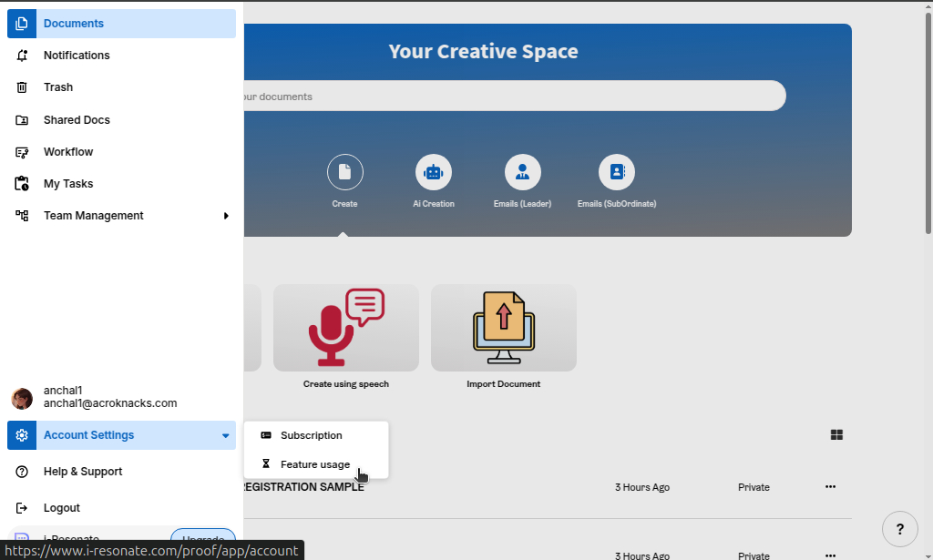Click the Create using speech card
This screenshot has height=560, width=933.
click(x=346, y=329)
